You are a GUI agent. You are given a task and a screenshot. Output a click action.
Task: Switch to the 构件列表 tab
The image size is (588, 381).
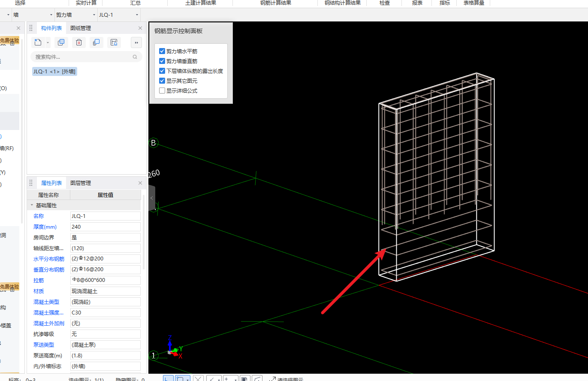[x=51, y=28]
